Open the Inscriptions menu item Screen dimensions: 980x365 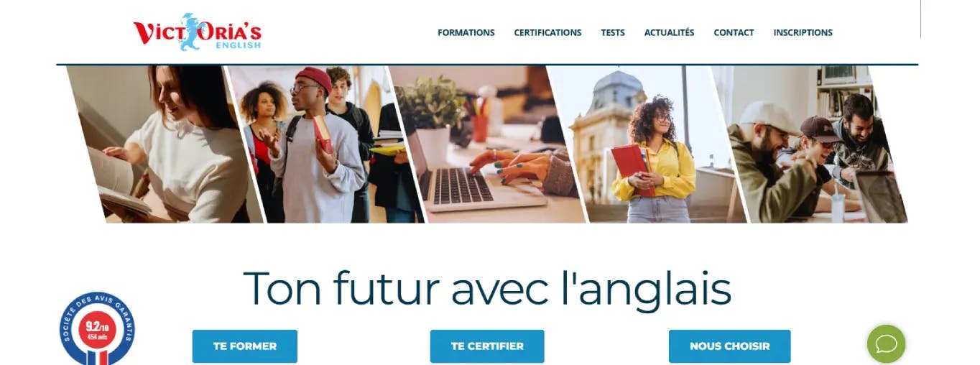[x=803, y=32]
